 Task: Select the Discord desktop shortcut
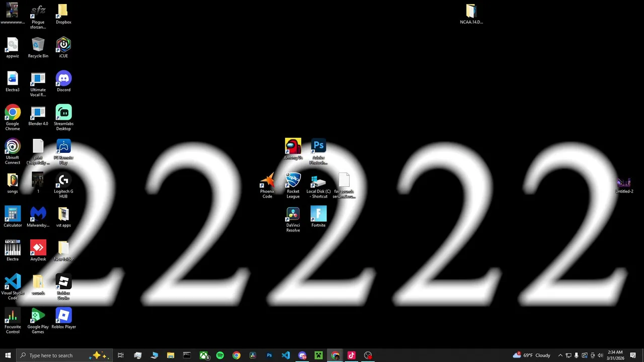click(x=63, y=81)
